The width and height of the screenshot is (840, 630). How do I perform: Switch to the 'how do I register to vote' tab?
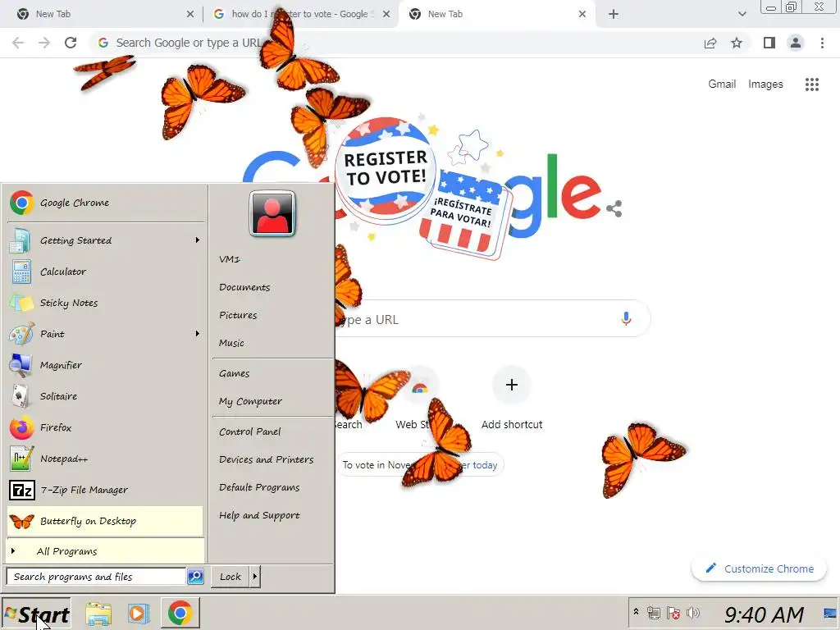300,14
